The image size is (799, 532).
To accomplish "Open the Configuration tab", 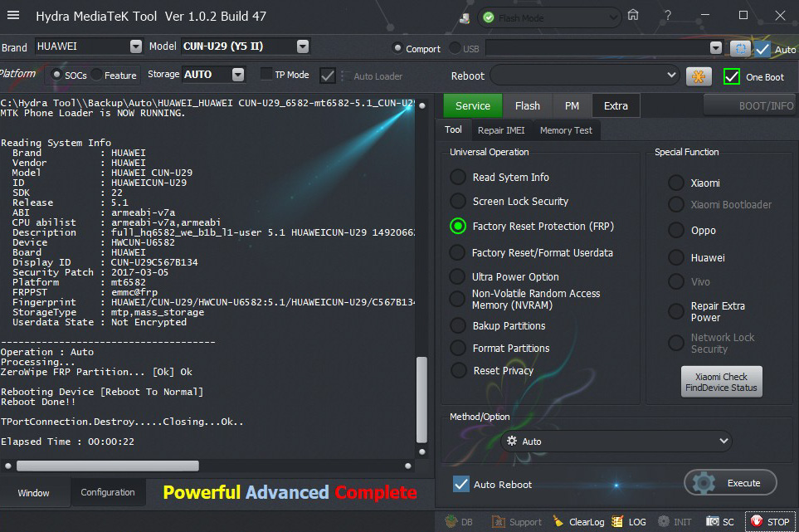I will point(108,492).
